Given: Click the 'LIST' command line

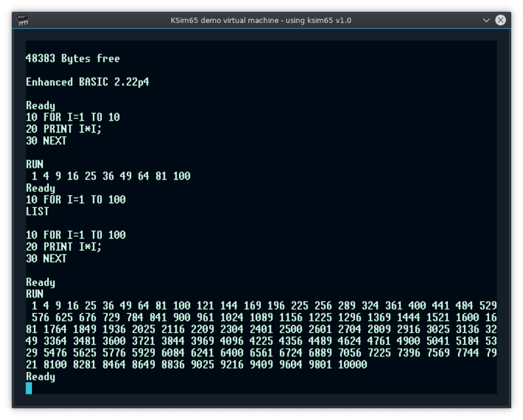Looking at the screenshot, I should 37,211.
